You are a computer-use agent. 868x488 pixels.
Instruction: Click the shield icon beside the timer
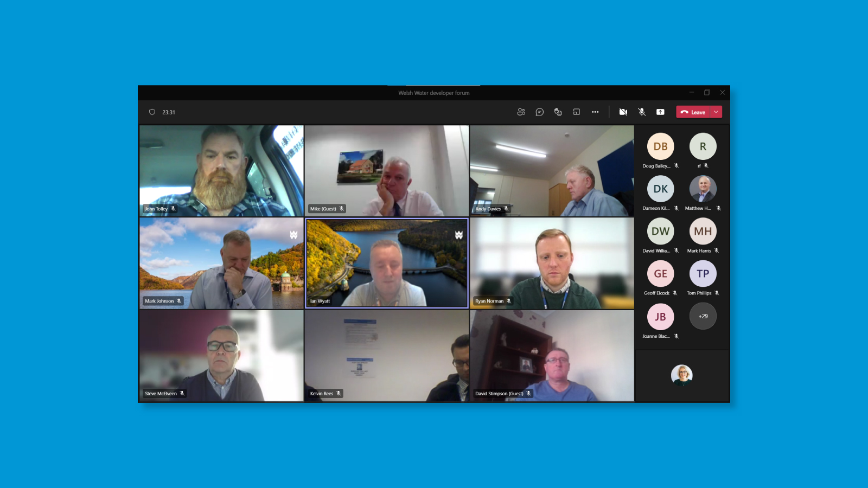click(x=152, y=112)
